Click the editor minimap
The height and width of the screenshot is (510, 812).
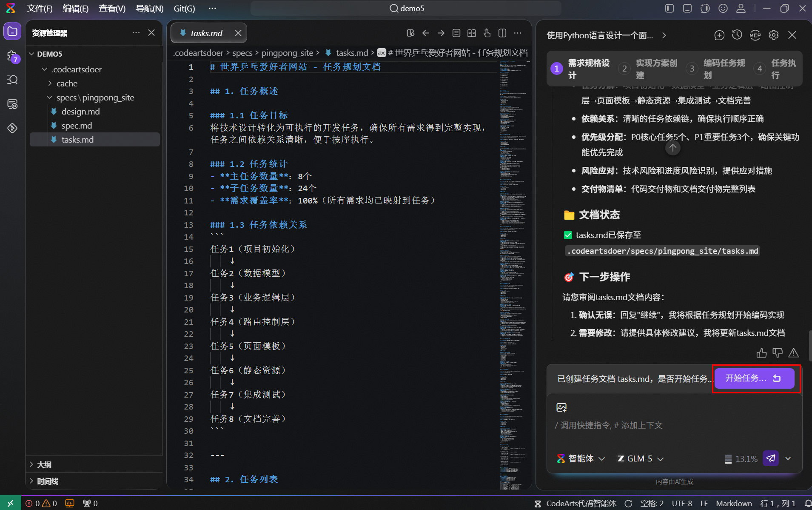coord(513,275)
